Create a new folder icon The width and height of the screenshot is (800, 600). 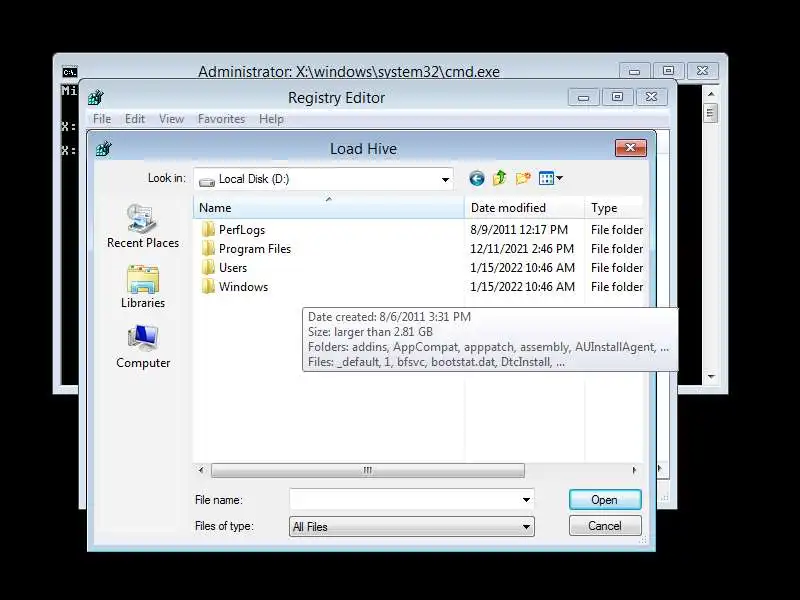pos(523,178)
